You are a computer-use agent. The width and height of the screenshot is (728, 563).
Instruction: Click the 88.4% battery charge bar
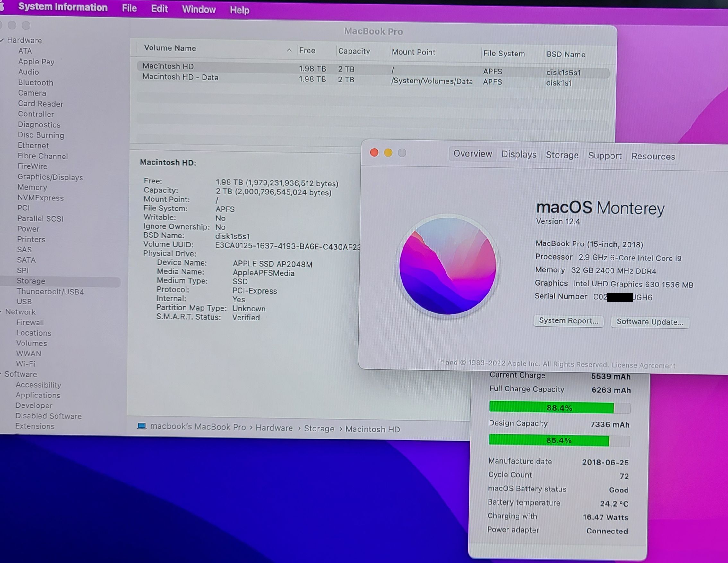(x=559, y=408)
